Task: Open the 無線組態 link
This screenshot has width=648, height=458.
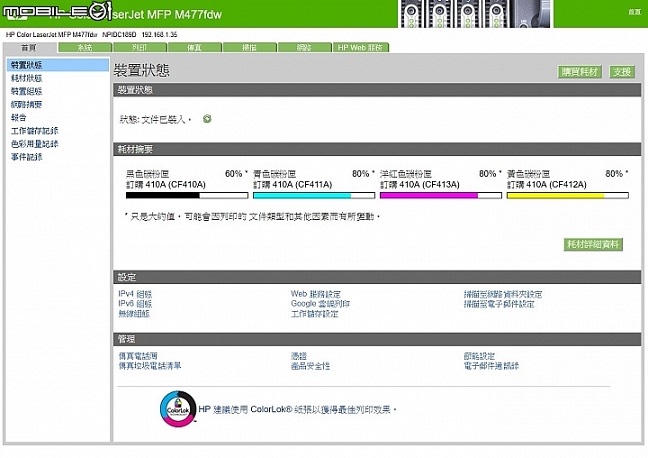Action: tap(134, 314)
